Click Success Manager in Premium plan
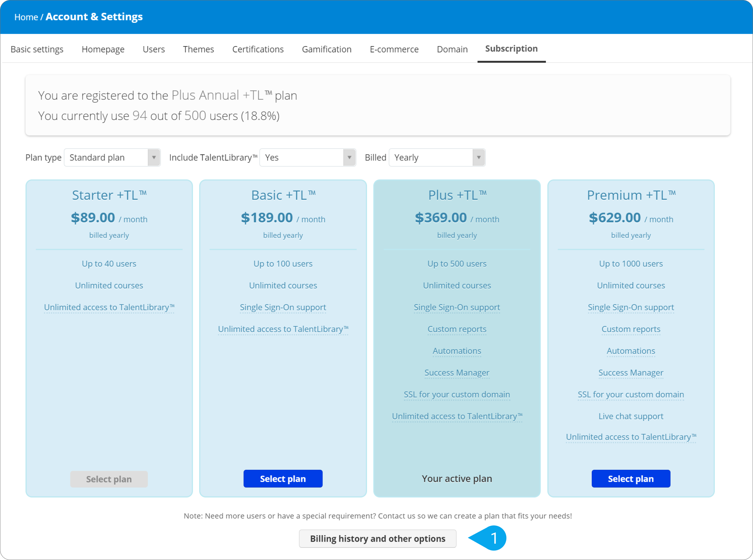This screenshot has width=753, height=560. tap(631, 373)
